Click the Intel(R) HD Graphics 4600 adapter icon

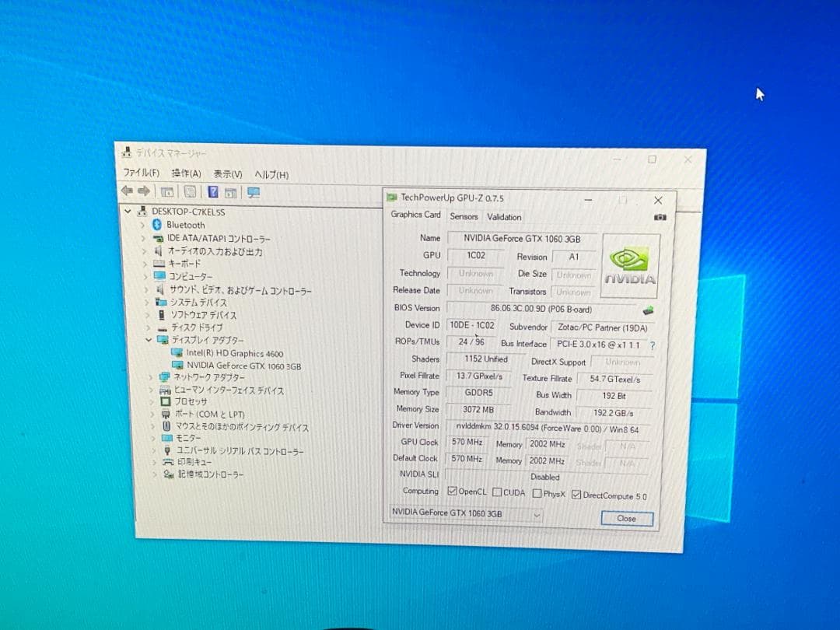[177, 352]
